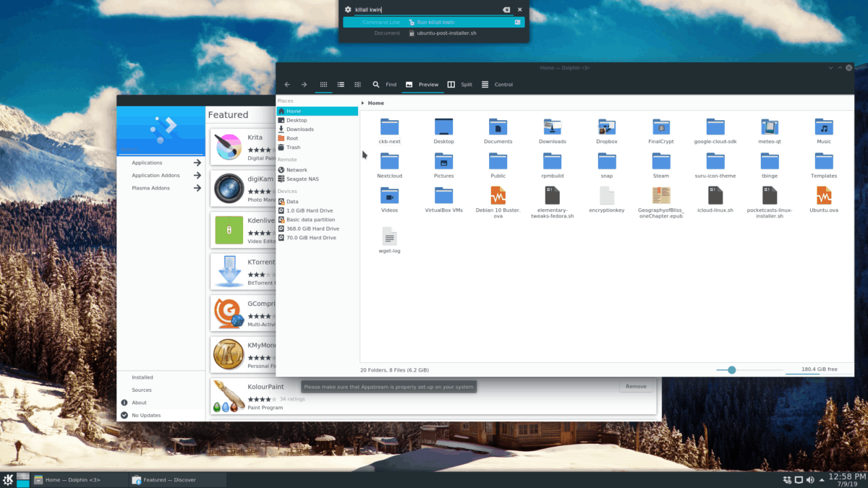The width and height of the screenshot is (868, 488).
Task: Select Downloads in Places panel
Action: pos(317,129)
